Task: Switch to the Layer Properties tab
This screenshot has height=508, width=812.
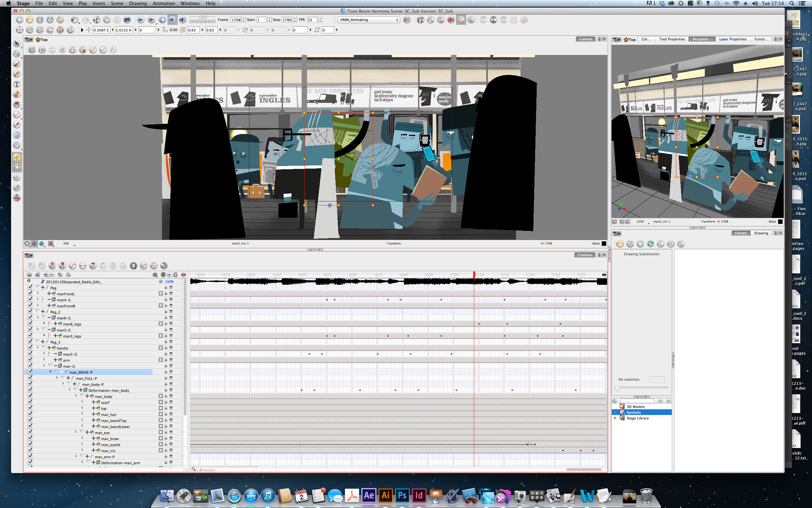Action: 732,39
